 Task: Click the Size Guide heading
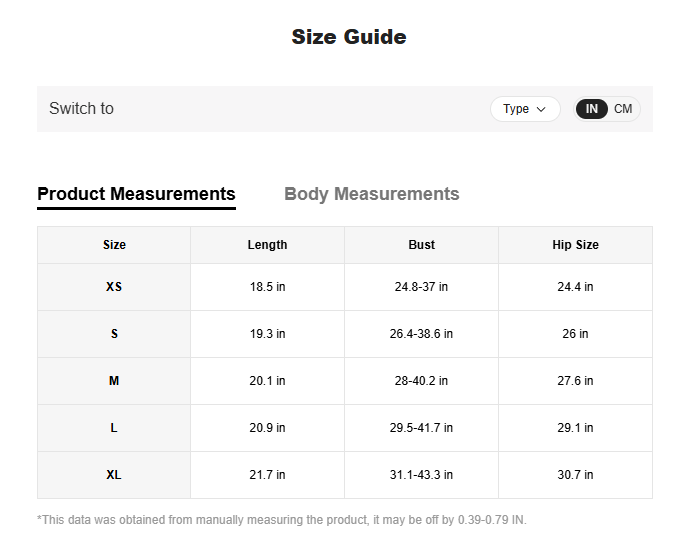coord(348,37)
